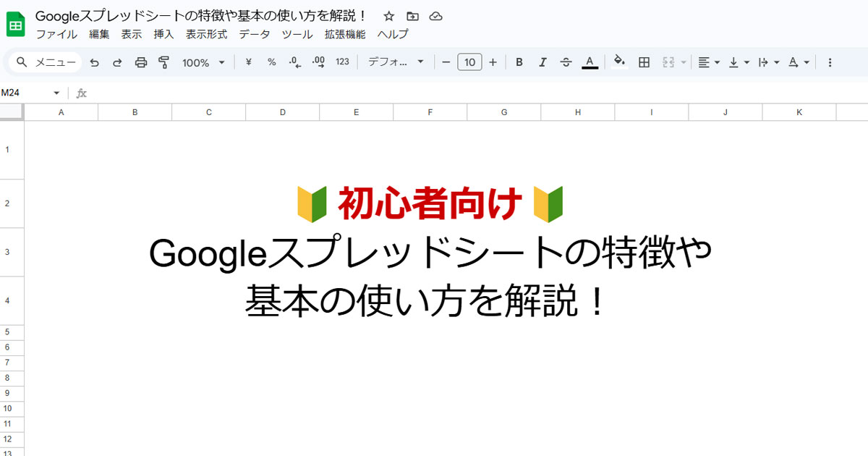Click the undo arrow icon
Image resolution: width=868 pixels, height=456 pixels.
(x=94, y=62)
